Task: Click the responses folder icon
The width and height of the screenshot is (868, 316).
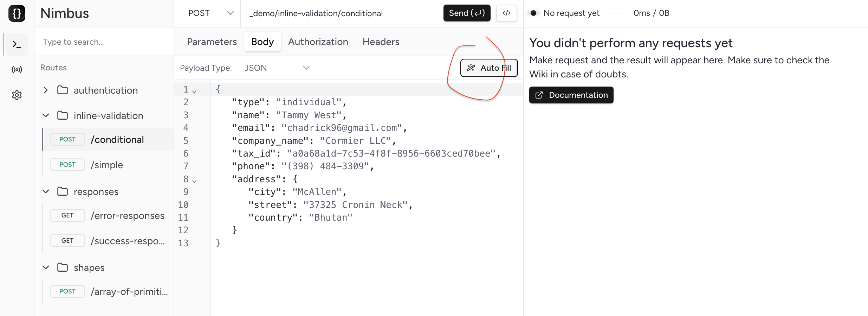Action: coord(63,191)
